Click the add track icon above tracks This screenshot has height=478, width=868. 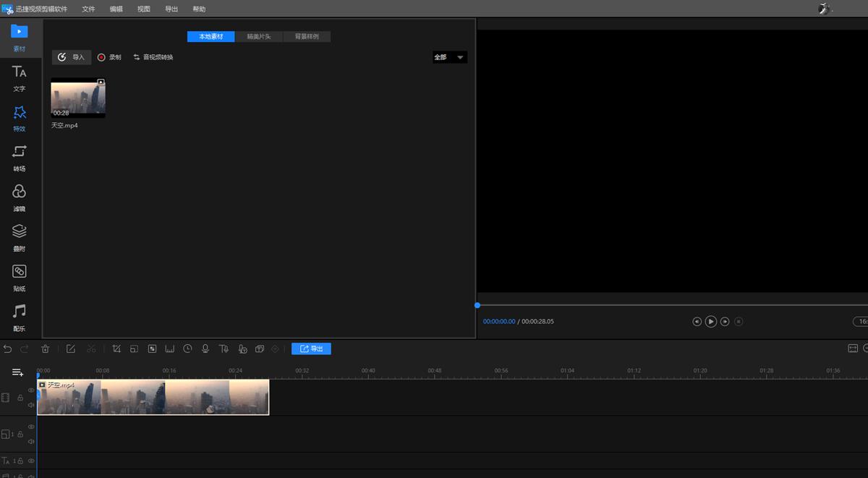point(18,372)
